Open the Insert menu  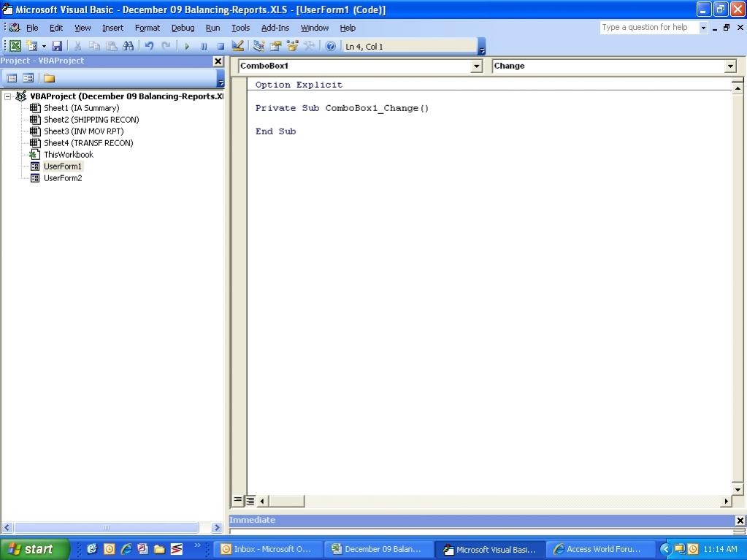(112, 28)
